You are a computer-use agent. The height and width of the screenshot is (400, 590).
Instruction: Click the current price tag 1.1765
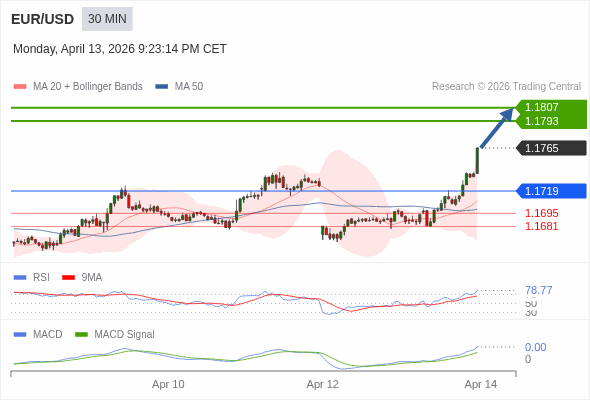pos(551,148)
